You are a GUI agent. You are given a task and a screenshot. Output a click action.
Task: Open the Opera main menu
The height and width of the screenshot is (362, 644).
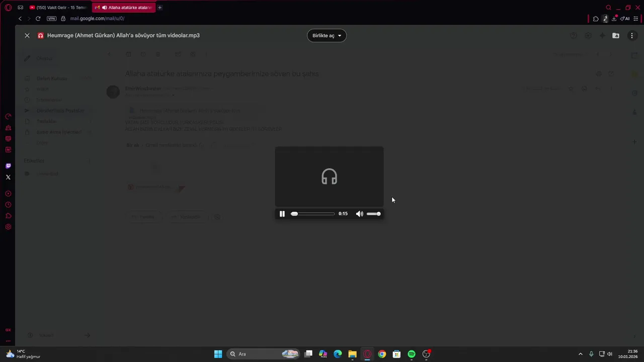coord(8,8)
